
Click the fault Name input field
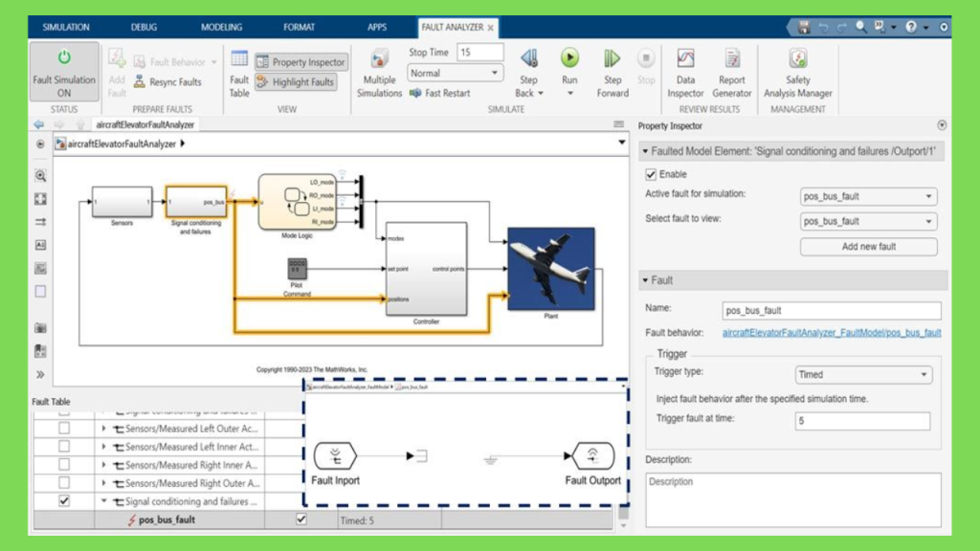[832, 311]
